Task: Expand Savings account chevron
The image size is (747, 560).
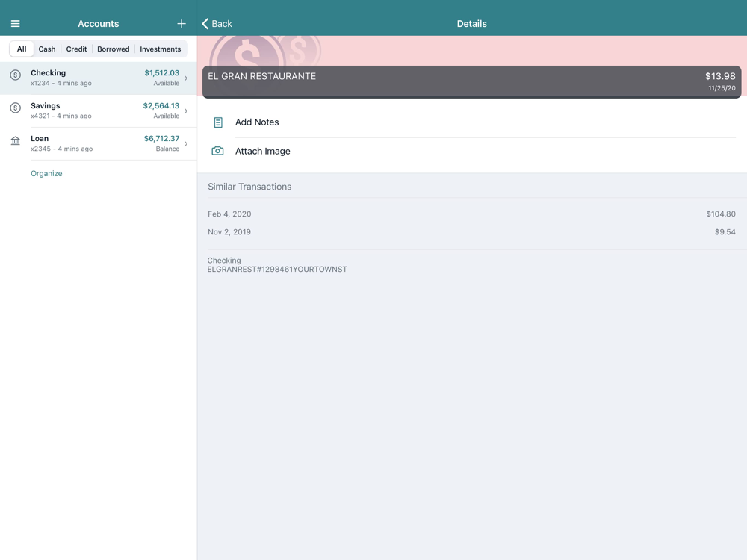Action: (x=186, y=111)
